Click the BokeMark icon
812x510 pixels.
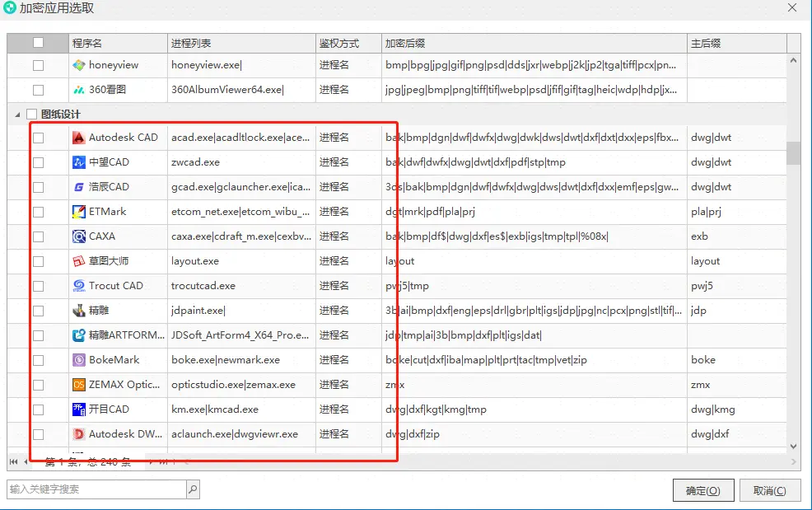pos(79,360)
